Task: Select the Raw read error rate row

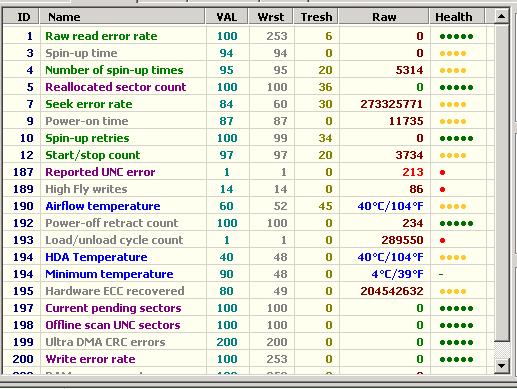Action: [248, 36]
